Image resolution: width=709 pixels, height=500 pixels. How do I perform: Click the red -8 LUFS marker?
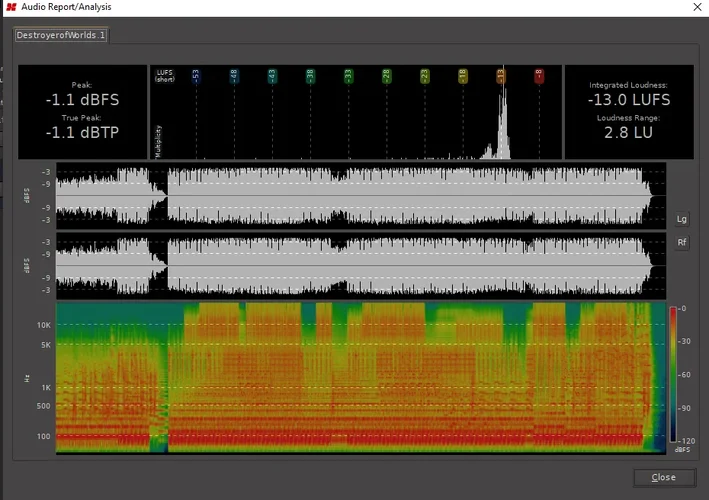[x=539, y=75]
